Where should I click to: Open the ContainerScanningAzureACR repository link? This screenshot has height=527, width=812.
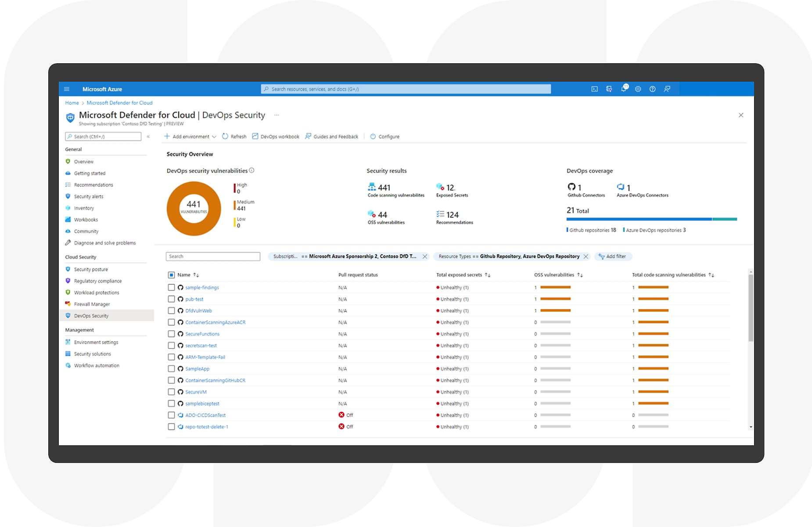click(215, 322)
